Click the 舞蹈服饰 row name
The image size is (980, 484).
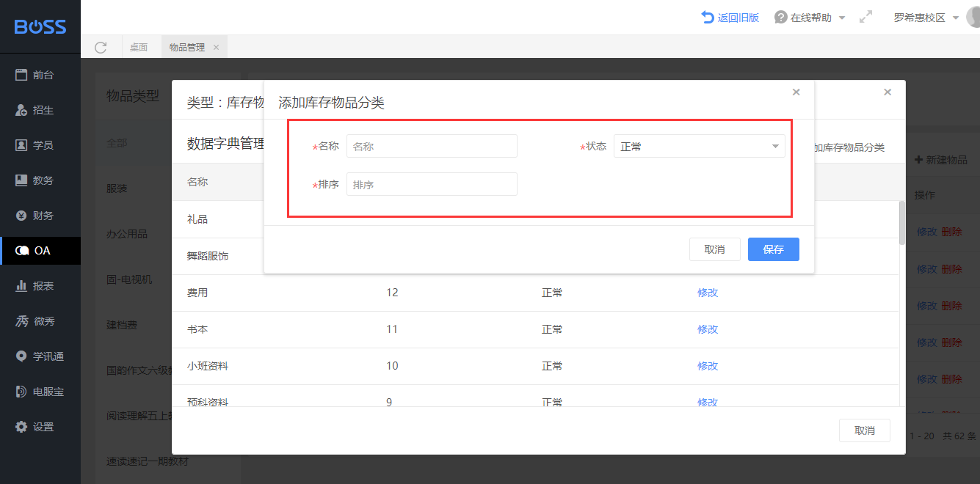pos(208,256)
